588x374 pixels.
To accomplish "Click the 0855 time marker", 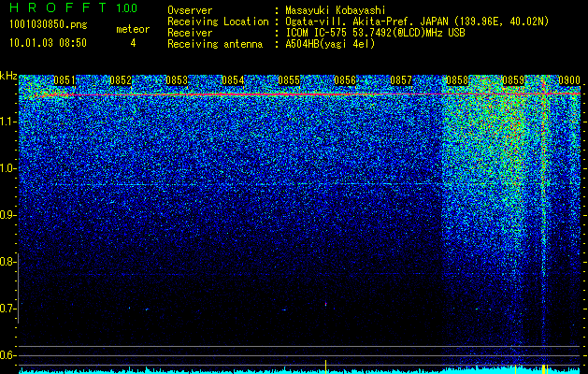I will coord(289,80).
